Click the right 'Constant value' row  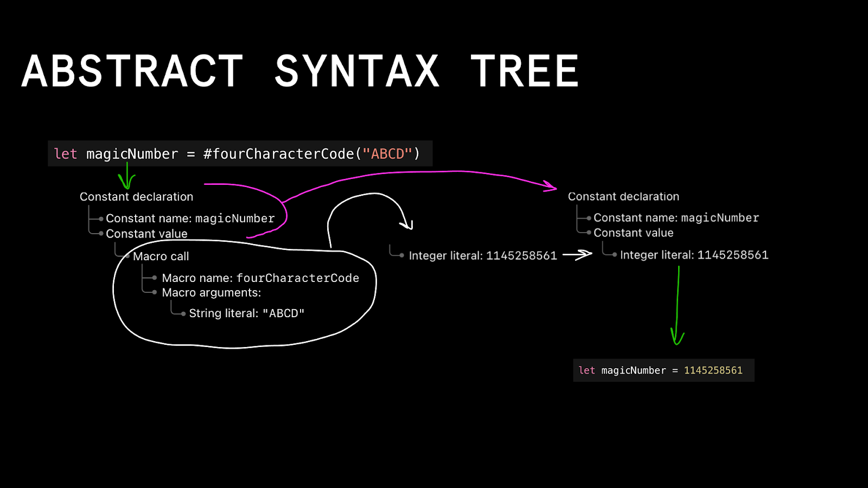click(633, 233)
